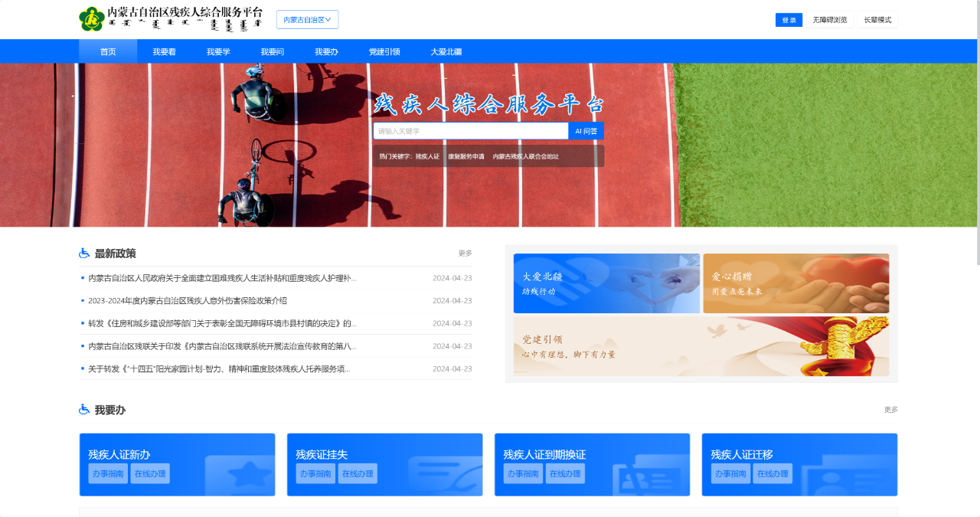
Task: Toggle 无障碍浏览 accessibility mode
Action: click(829, 20)
